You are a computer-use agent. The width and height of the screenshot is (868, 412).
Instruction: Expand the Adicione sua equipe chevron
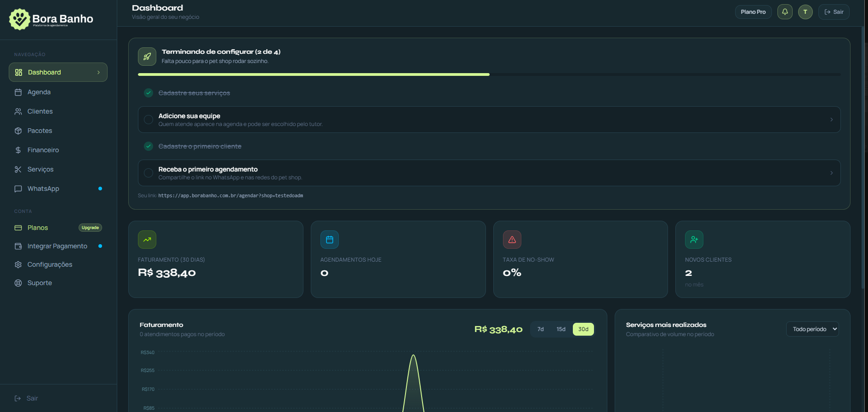pyautogui.click(x=831, y=120)
